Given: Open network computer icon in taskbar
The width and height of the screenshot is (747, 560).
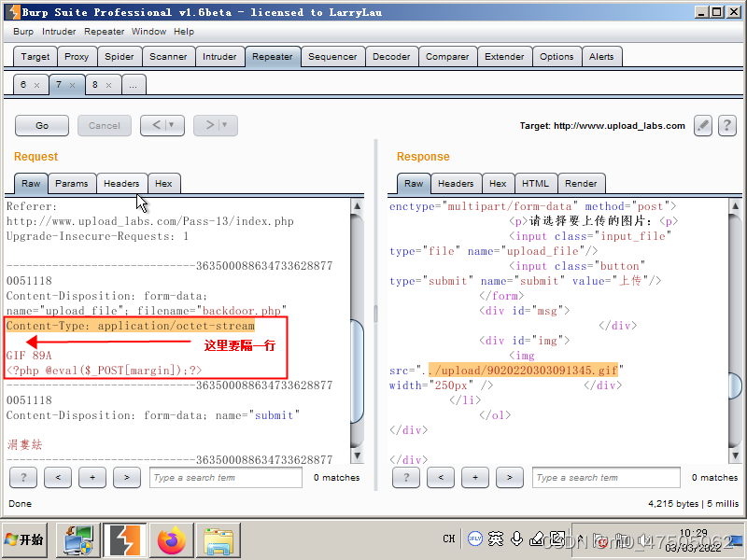Looking at the screenshot, I should click(x=78, y=540).
